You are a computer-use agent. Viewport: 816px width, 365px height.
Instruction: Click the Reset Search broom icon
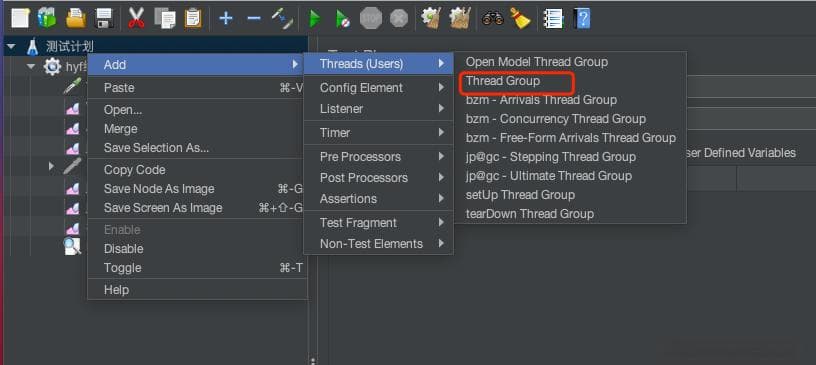coord(520,19)
